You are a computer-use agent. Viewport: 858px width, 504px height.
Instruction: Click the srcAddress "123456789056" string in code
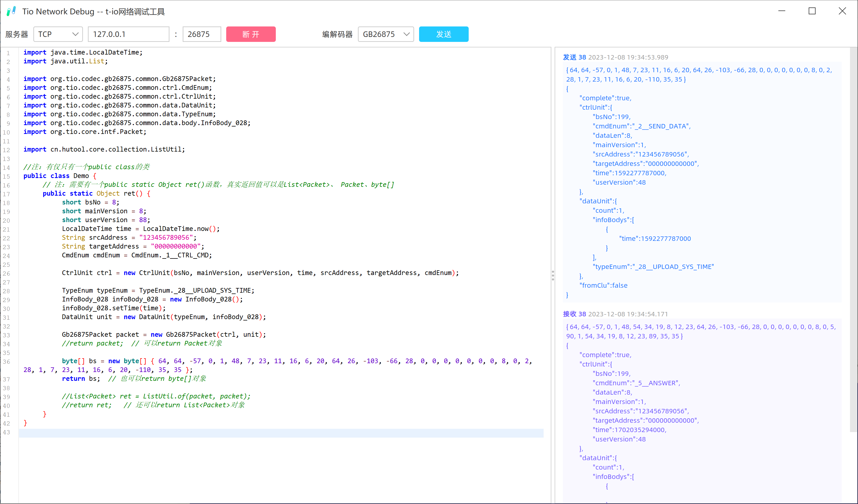(166, 237)
